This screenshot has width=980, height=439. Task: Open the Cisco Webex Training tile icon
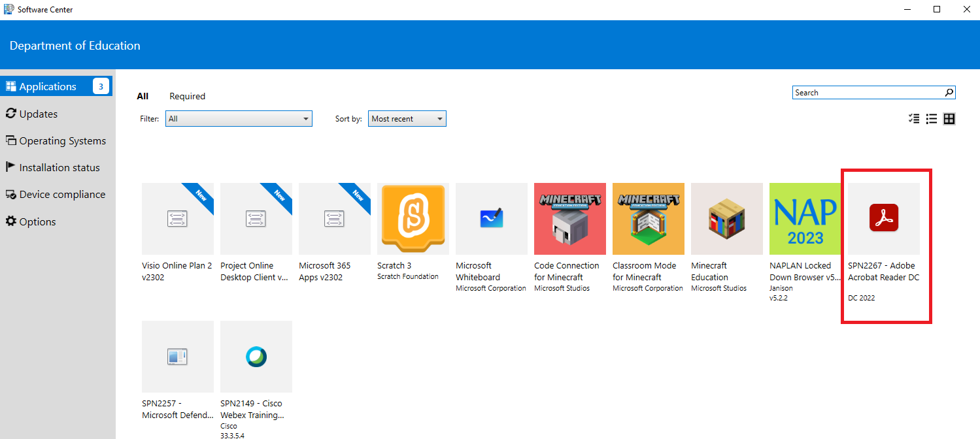tap(256, 357)
